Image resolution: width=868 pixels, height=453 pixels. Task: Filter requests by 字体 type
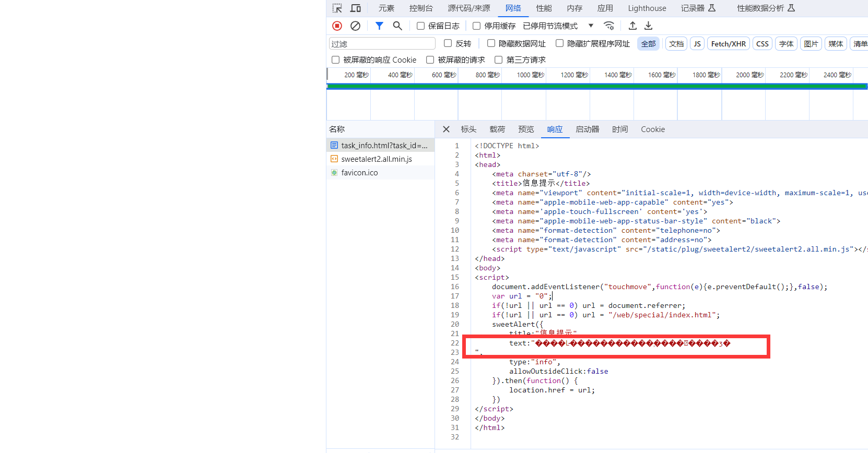(x=787, y=44)
